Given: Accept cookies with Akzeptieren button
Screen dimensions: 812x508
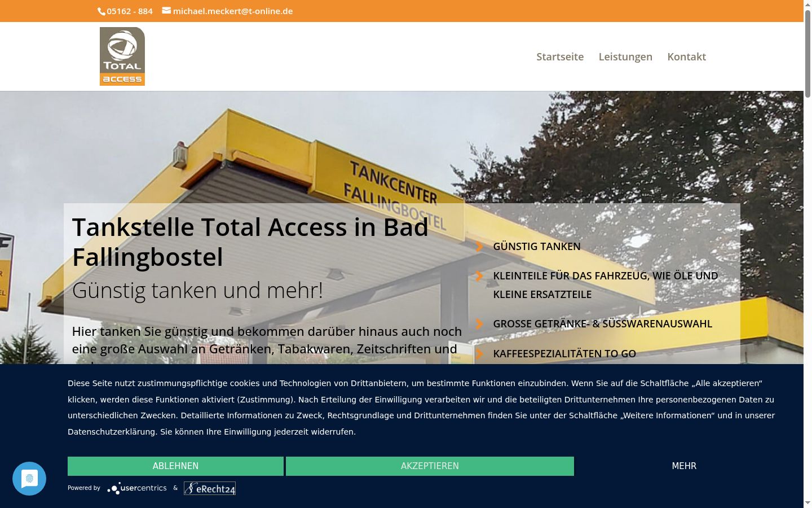Looking at the screenshot, I should pyautogui.click(x=430, y=466).
